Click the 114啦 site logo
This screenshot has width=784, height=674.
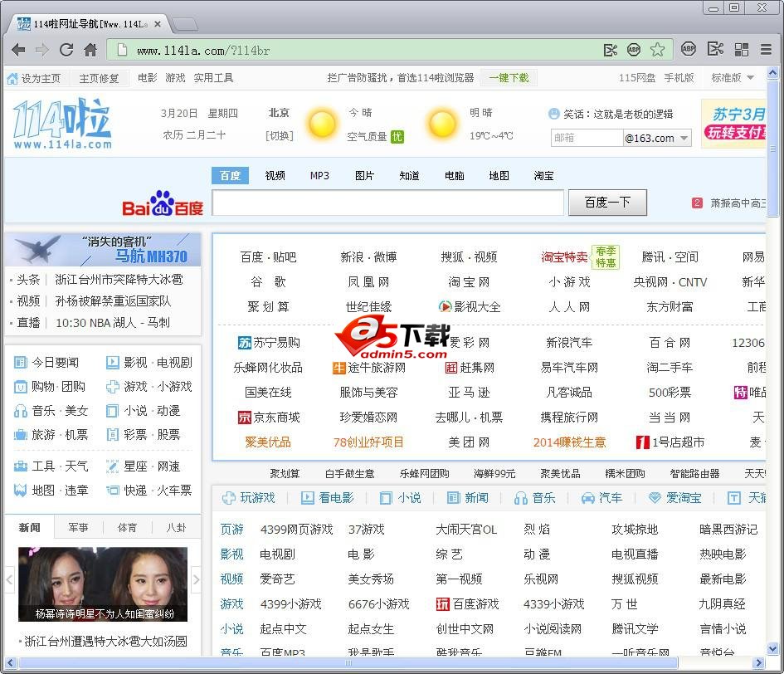[x=62, y=123]
